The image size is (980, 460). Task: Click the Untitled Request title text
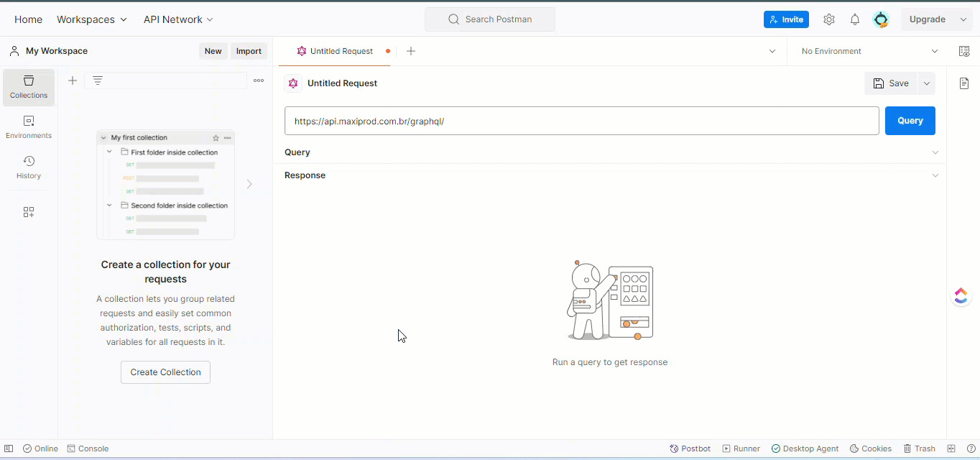point(342,83)
